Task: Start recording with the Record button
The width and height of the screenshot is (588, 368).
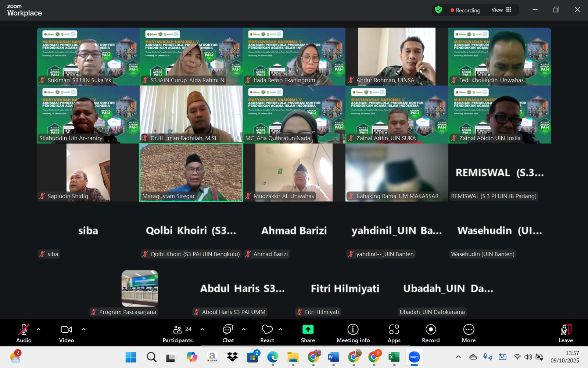Action: [431, 333]
